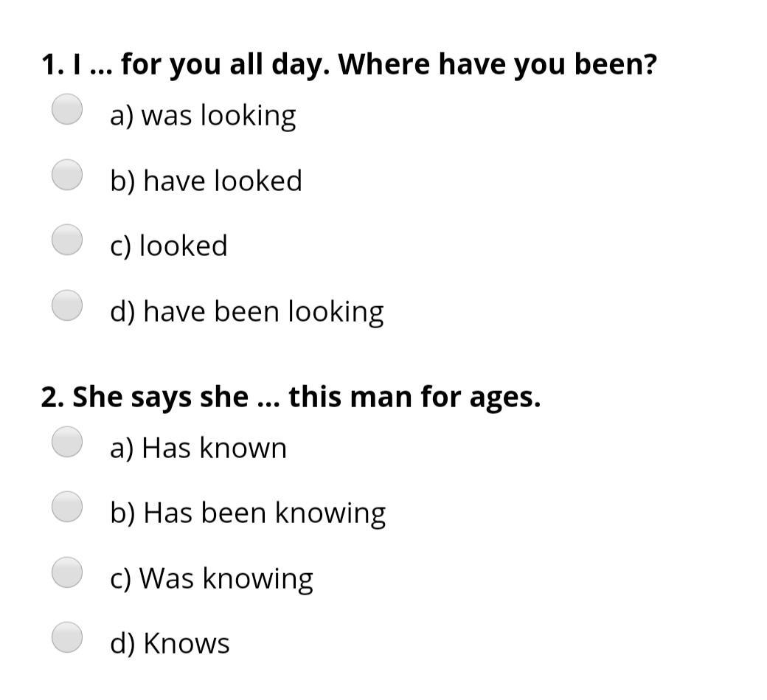Click the "a) was looking" answer text
The image size is (767, 700).
[203, 116]
